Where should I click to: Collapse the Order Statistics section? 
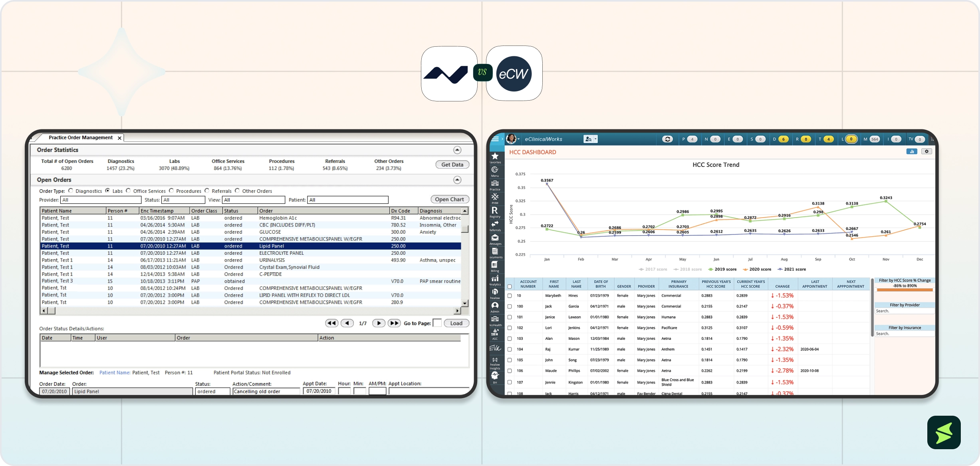[x=457, y=150]
